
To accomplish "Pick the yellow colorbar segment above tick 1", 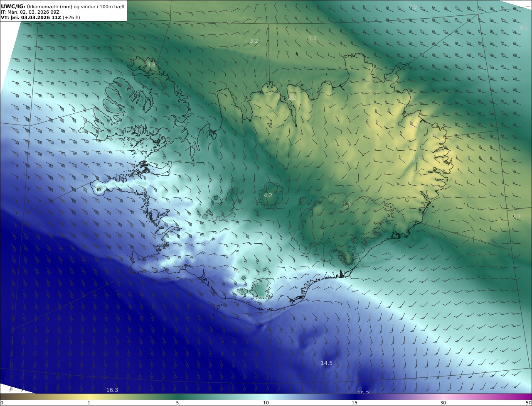I will pos(89,396).
